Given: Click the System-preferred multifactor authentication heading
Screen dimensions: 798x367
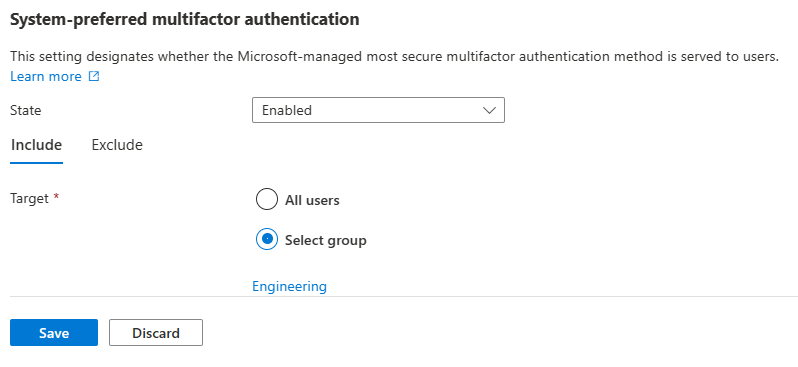Looking at the screenshot, I should (185, 19).
